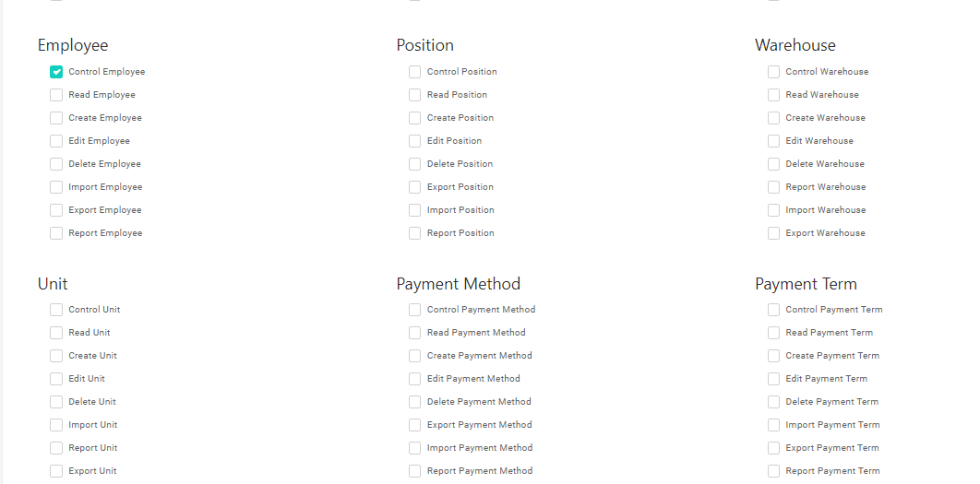Tick the Create Employee checkbox

pos(56,118)
